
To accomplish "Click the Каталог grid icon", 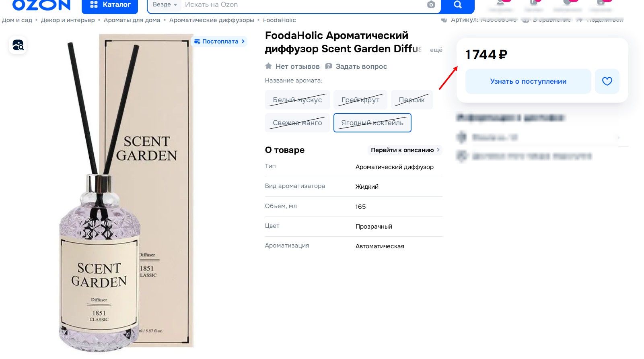I will tap(94, 4).
